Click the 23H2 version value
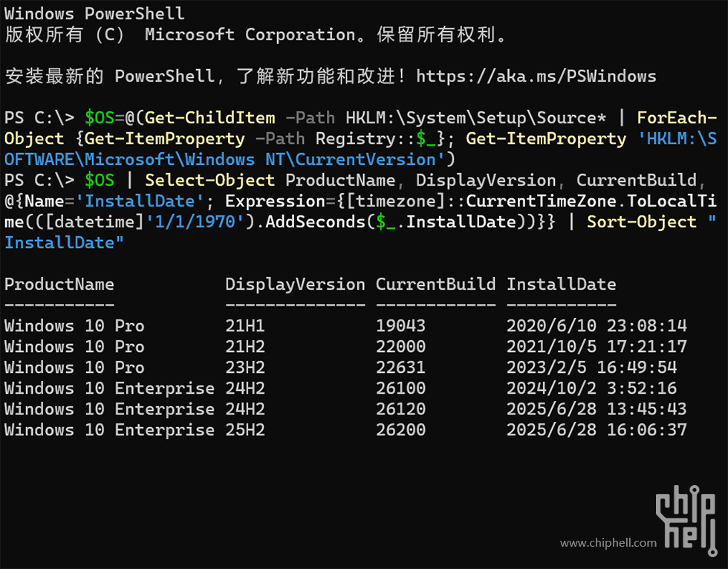The width and height of the screenshot is (728, 569). (x=245, y=368)
